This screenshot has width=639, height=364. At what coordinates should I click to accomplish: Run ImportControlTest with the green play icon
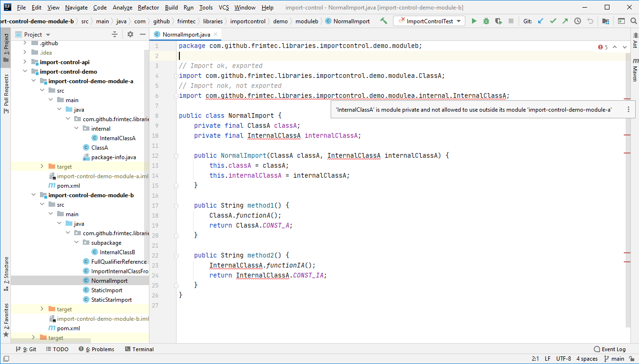(474, 21)
